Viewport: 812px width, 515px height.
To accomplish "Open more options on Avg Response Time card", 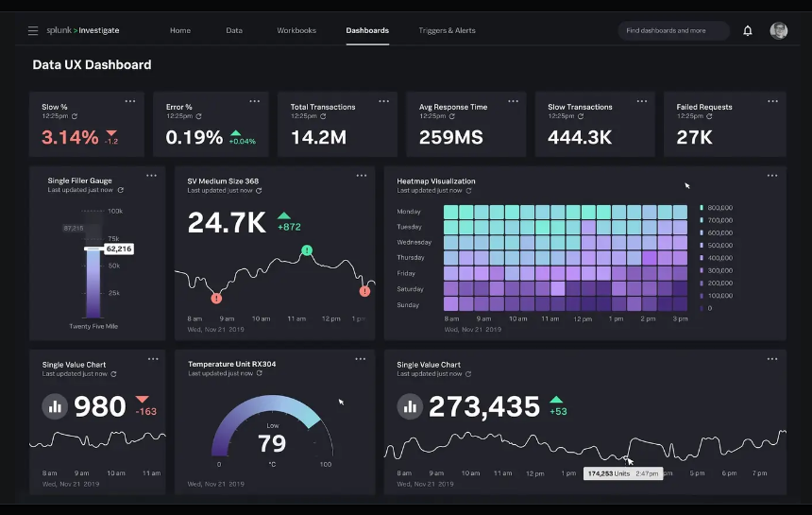I will (x=513, y=101).
